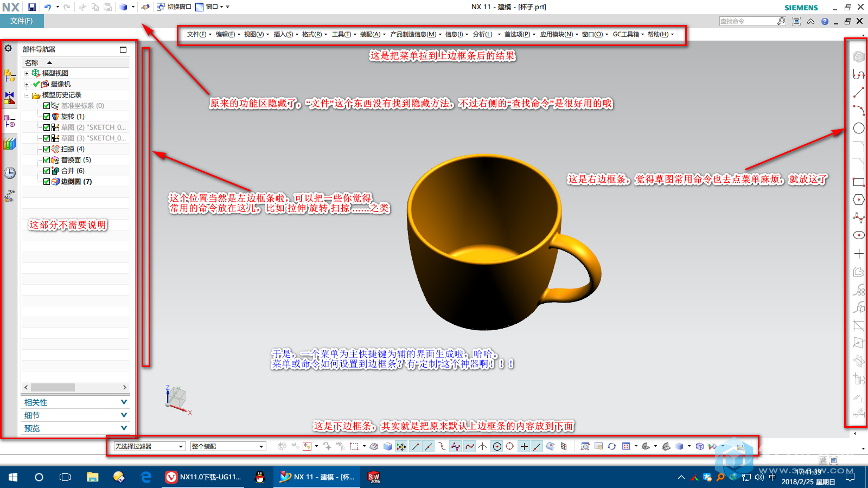
Task: Click the blue help question mark icon
Action: (825, 21)
